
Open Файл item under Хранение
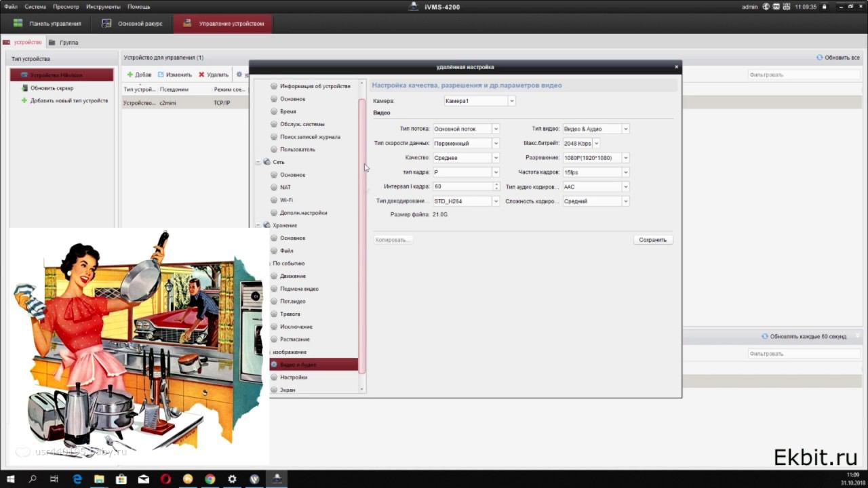pyautogui.click(x=286, y=251)
